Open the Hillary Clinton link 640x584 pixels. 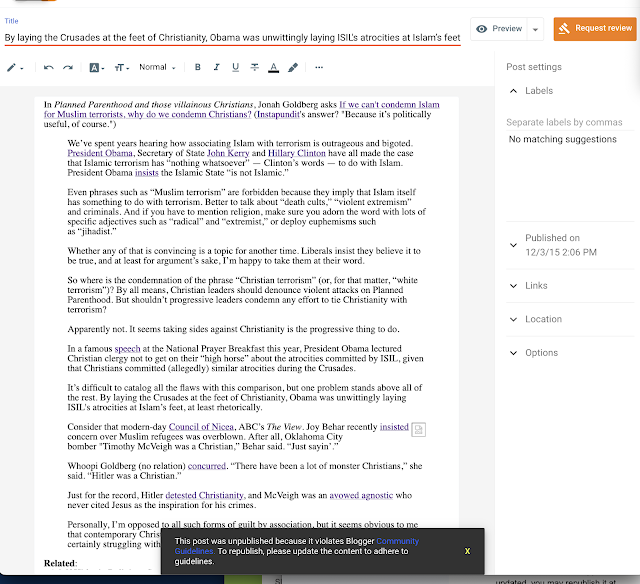tap(297, 153)
